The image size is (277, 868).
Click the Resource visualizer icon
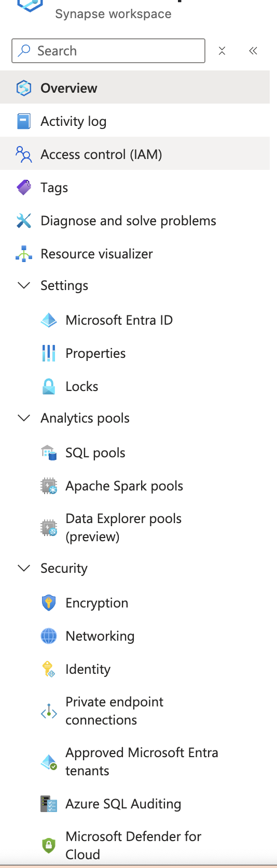click(x=24, y=254)
